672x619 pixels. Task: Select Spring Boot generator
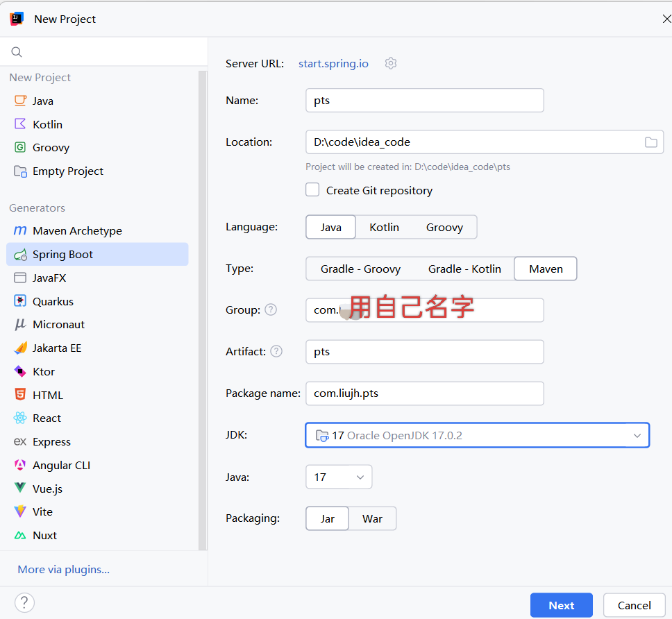97,255
